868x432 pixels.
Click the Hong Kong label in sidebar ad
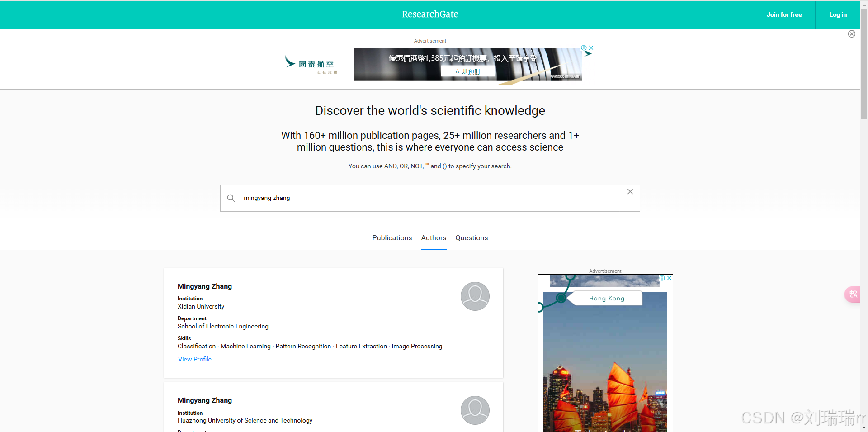click(x=607, y=298)
